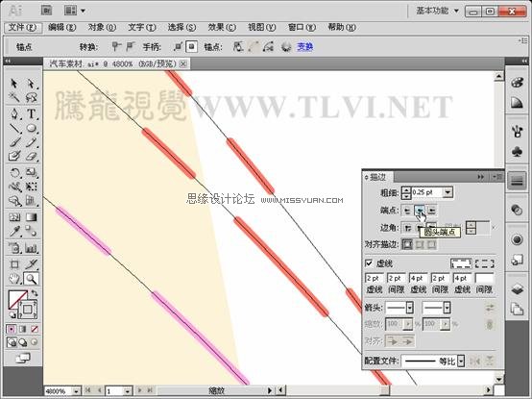Click the fill color swatch in toolbox

pos(17,299)
